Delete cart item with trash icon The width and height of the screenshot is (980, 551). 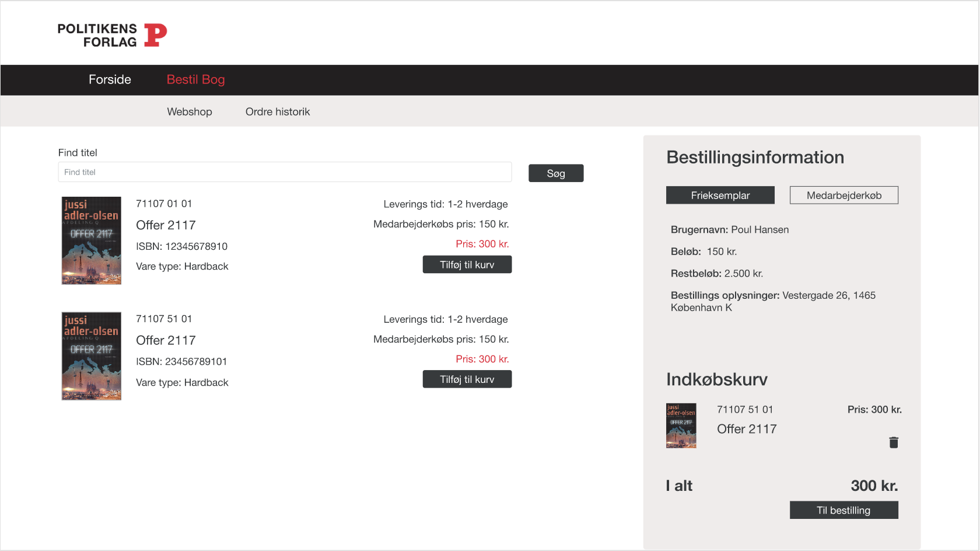tap(893, 442)
